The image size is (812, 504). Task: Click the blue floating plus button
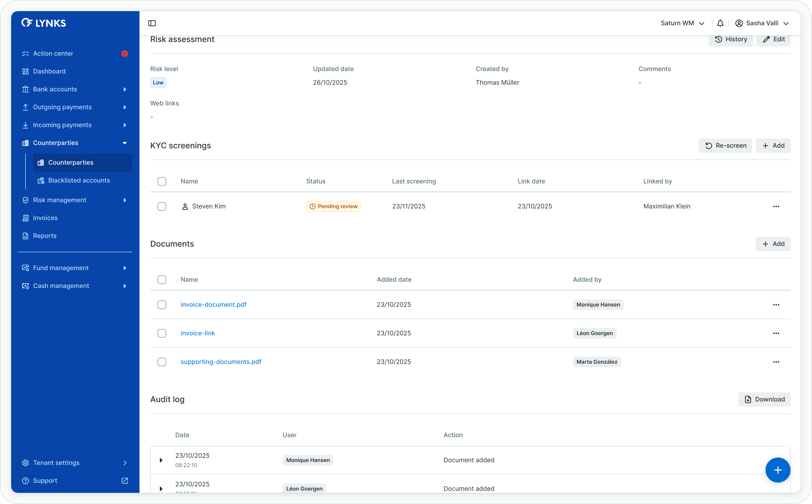[x=778, y=470]
